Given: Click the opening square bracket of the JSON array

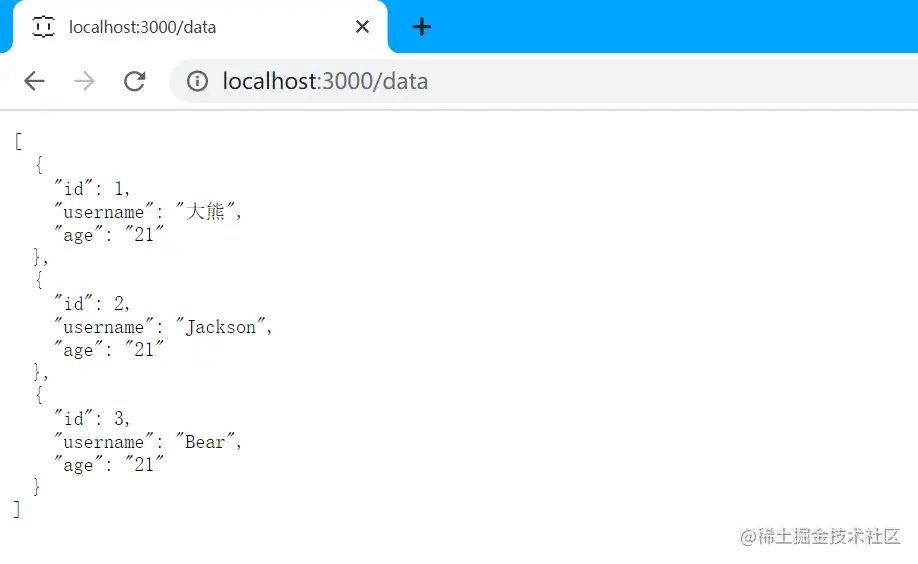Looking at the screenshot, I should click(18, 142).
